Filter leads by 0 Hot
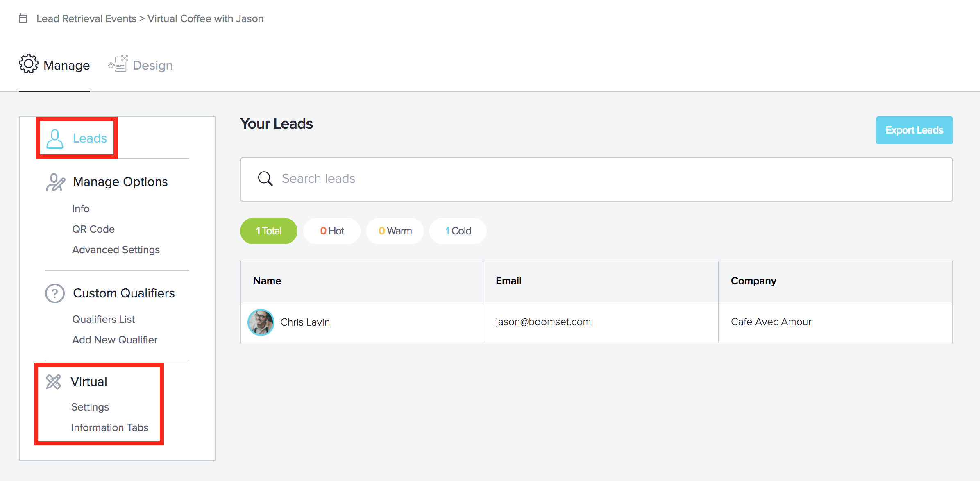 pos(332,231)
